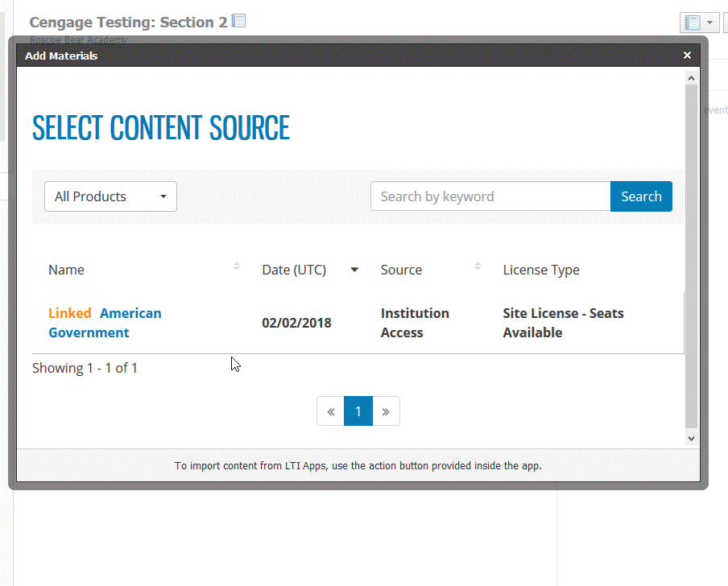Toggle the Date (UTC) sort arrow

[354, 270]
